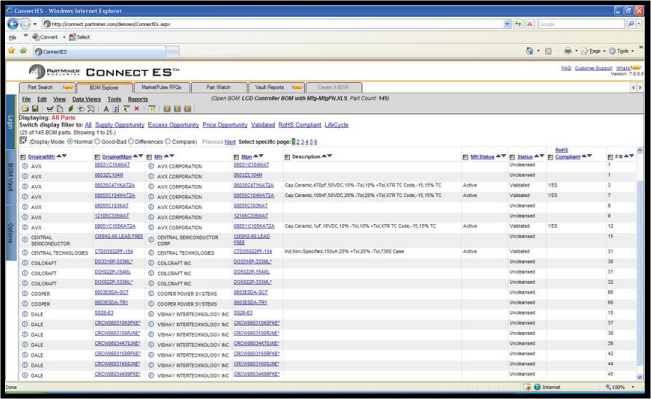
Task: Sort OriginalMfr column ascending with up arrow
Action: point(59,156)
